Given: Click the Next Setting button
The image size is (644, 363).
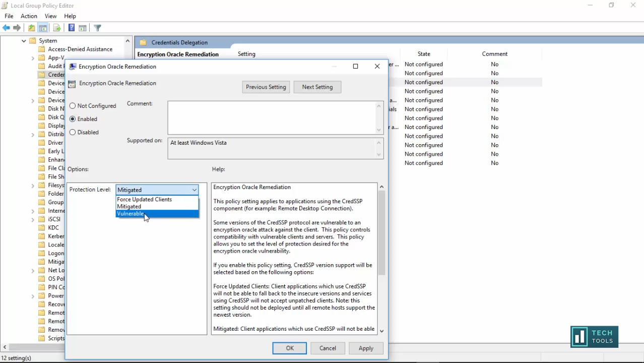Looking at the screenshot, I should 317,87.
